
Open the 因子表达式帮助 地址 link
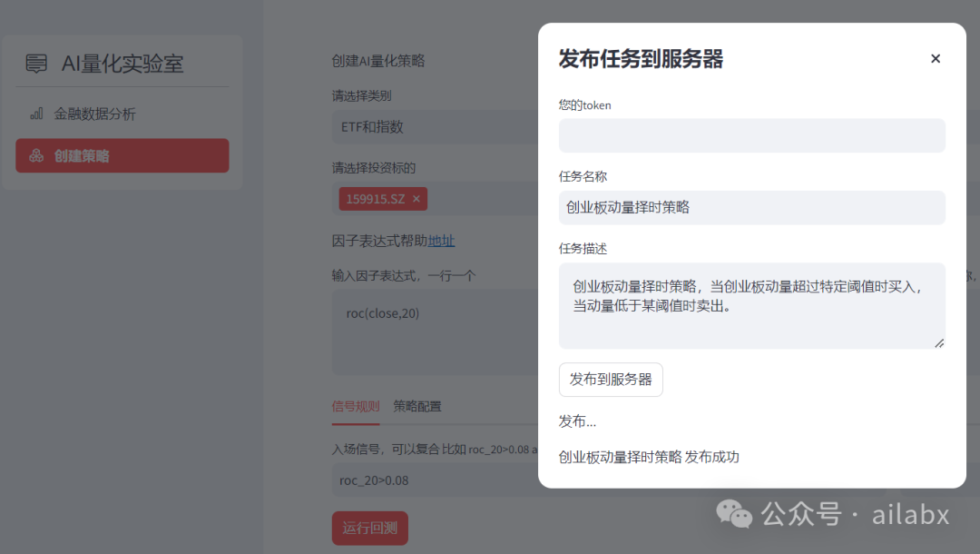tap(442, 241)
